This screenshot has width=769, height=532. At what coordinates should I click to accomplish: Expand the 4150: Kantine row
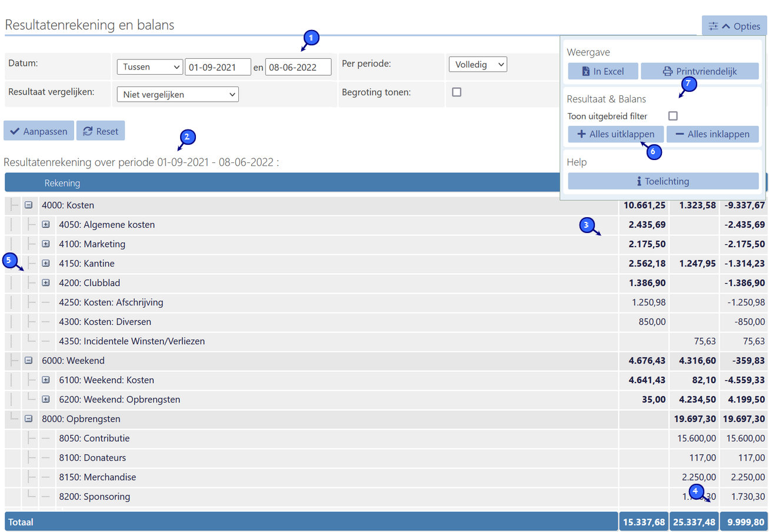click(x=46, y=263)
